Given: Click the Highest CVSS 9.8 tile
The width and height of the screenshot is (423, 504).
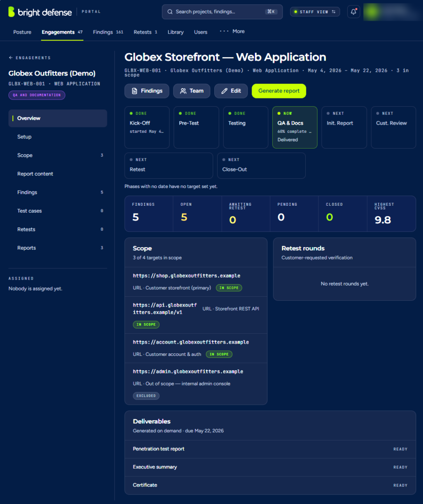Looking at the screenshot, I should tap(391, 214).
